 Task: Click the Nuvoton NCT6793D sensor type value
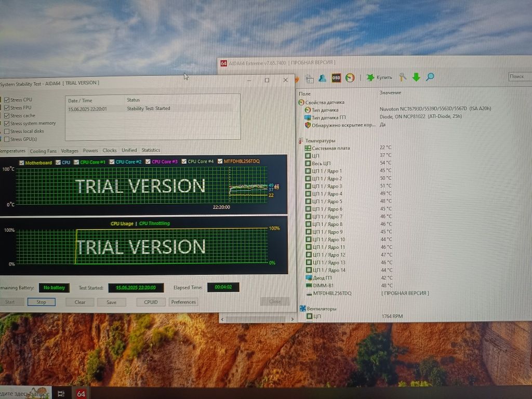pyautogui.click(x=435, y=109)
